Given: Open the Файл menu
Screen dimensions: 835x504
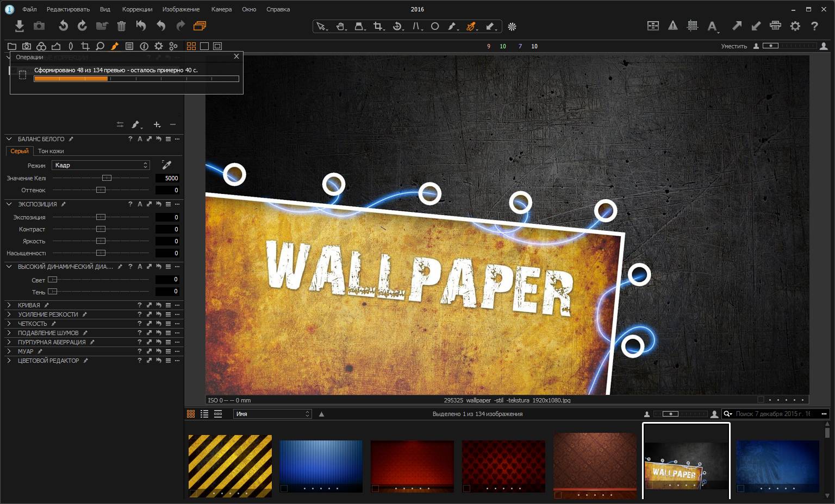Looking at the screenshot, I should pyautogui.click(x=29, y=9).
